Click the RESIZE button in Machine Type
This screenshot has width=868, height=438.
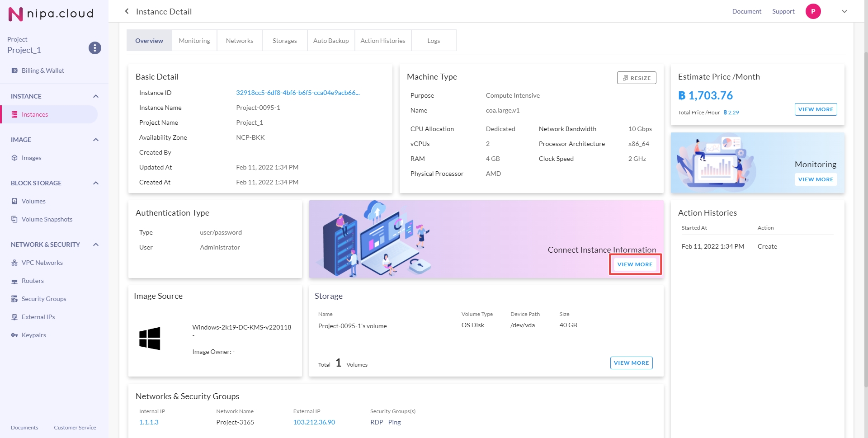click(x=636, y=78)
